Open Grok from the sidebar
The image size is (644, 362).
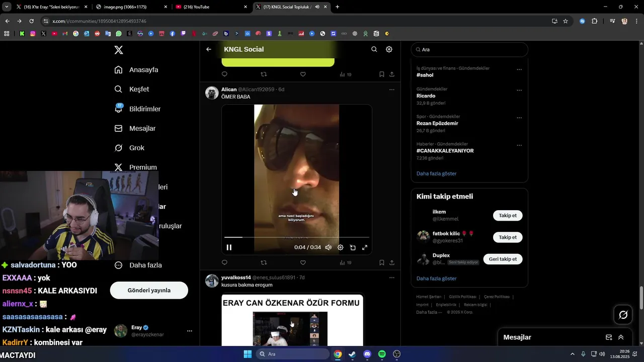pyautogui.click(x=129, y=148)
